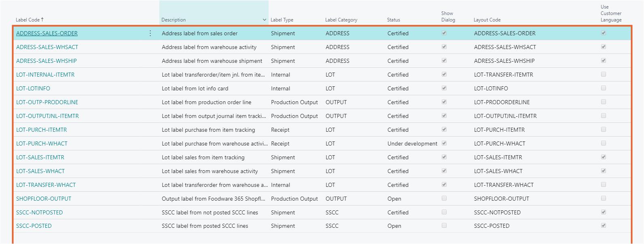Sort by the Label Code column header
Screen dimensions: 644x244
click(28, 20)
